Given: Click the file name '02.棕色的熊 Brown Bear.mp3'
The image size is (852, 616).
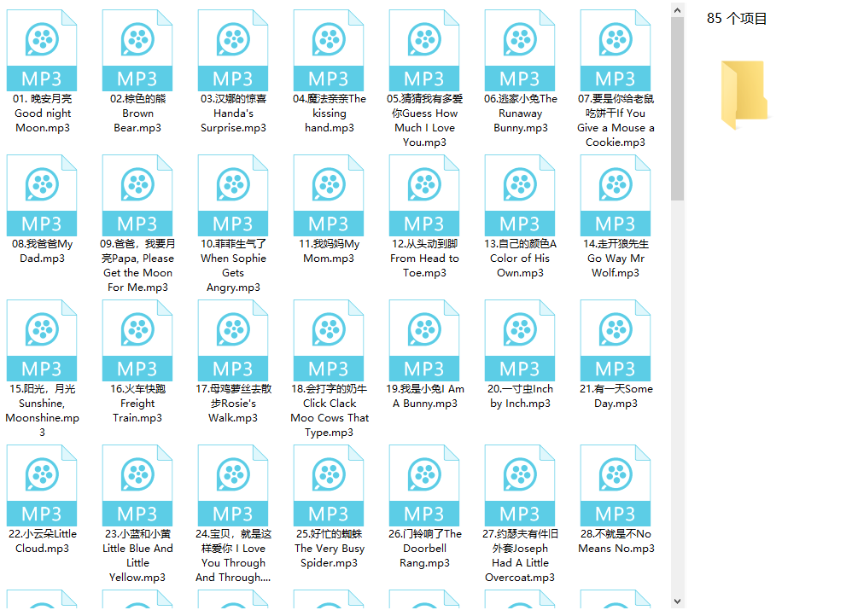Looking at the screenshot, I should point(137,113).
